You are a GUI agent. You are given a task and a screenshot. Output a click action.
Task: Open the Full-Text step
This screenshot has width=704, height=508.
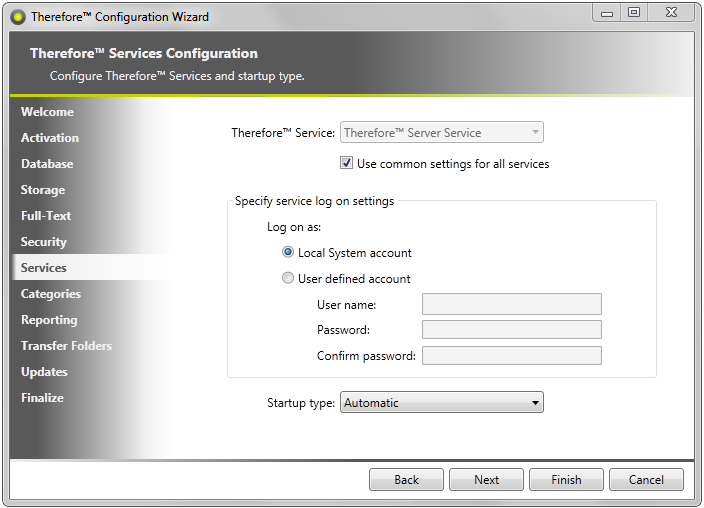(46, 216)
